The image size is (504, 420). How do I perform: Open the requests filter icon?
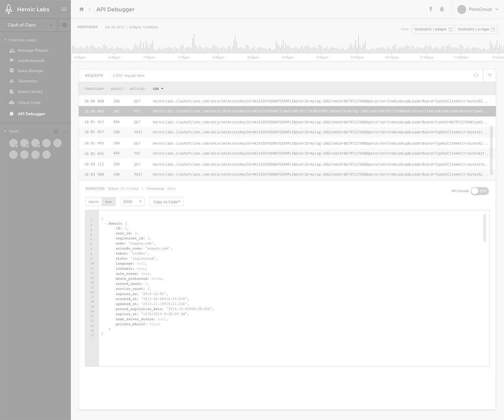pyautogui.click(x=489, y=76)
